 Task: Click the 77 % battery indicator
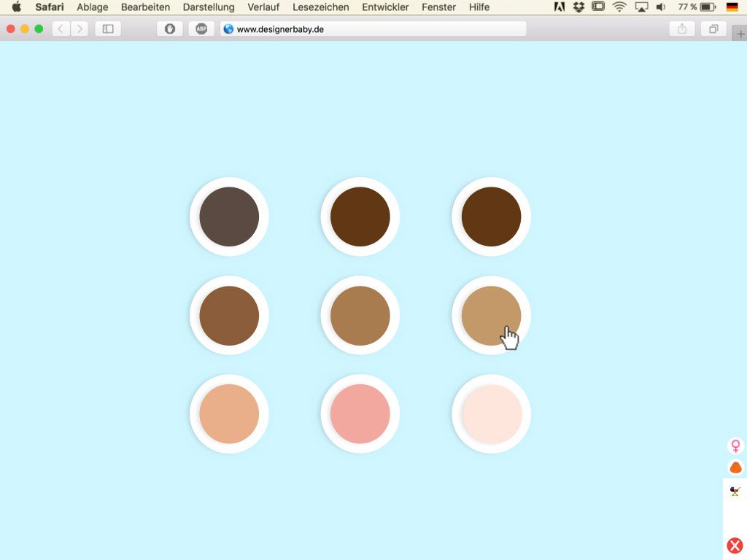click(697, 7)
